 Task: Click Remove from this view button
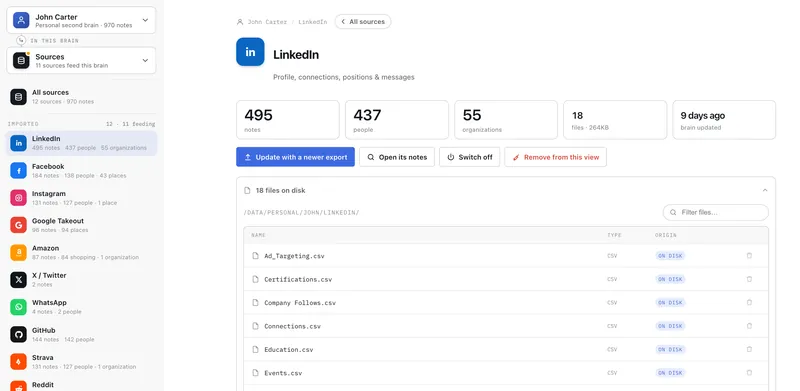(556, 157)
